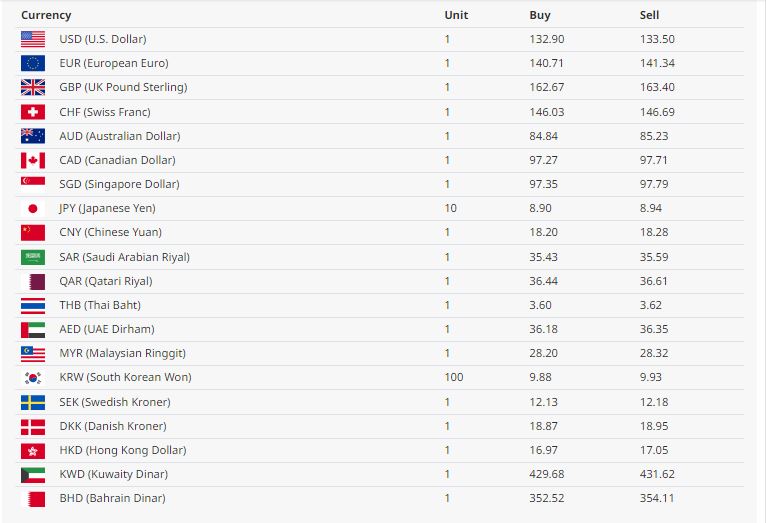The height and width of the screenshot is (523, 766).
Task: Click the European Union flag icon
Action: [x=33, y=63]
